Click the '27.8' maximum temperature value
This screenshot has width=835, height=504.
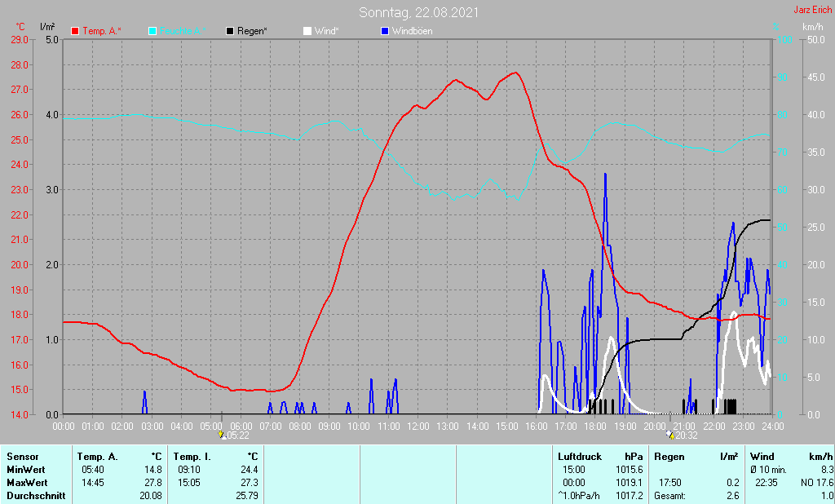152,482
